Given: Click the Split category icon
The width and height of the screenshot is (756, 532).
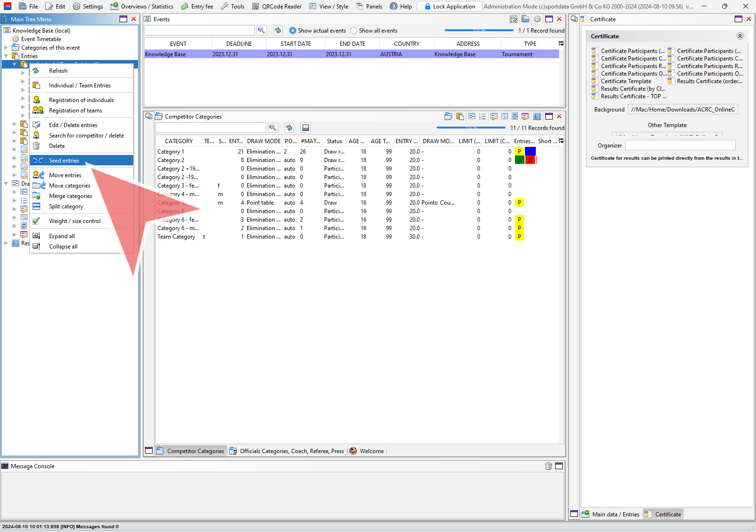Looking at the screenshot, I should (36, 206).
